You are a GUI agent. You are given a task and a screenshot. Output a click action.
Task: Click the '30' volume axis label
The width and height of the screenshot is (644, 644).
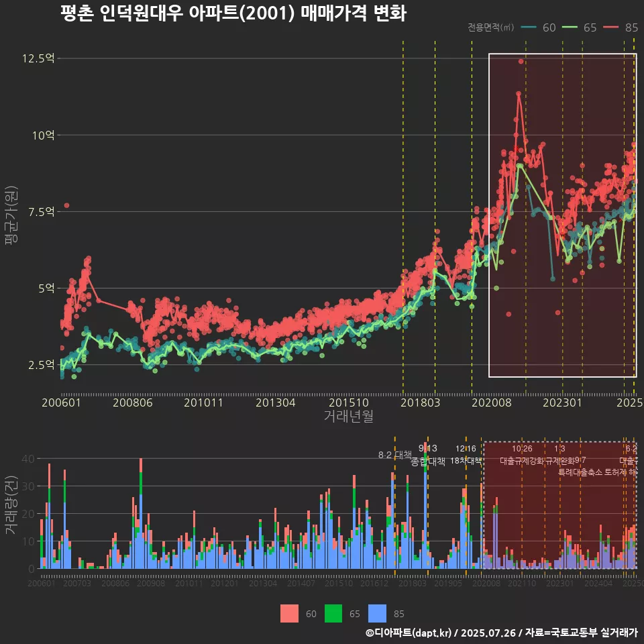pyautogui.click(x=28, y=486)
